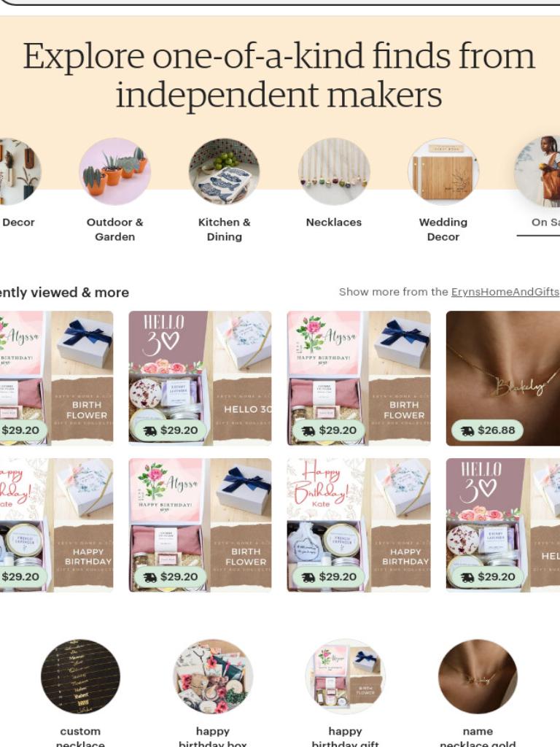560x747 pixels.
Task: Open the Outdoor & Garden category circle
Action: 114,172
